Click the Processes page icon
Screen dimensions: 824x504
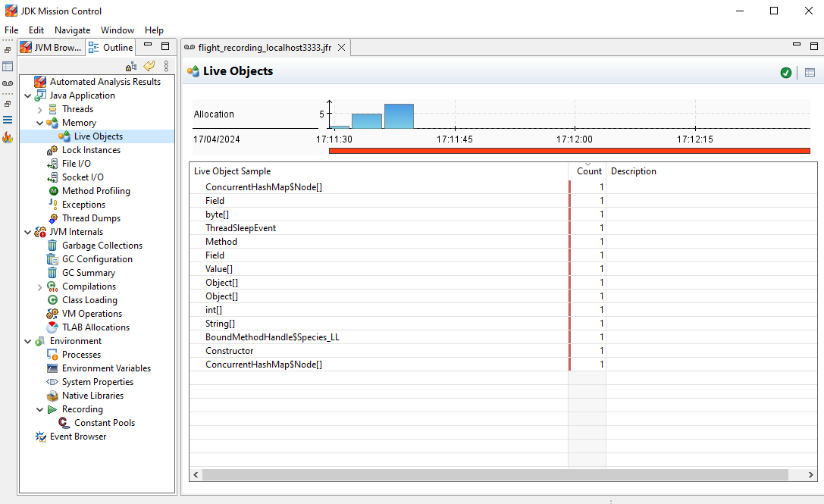tap(52, 355)
